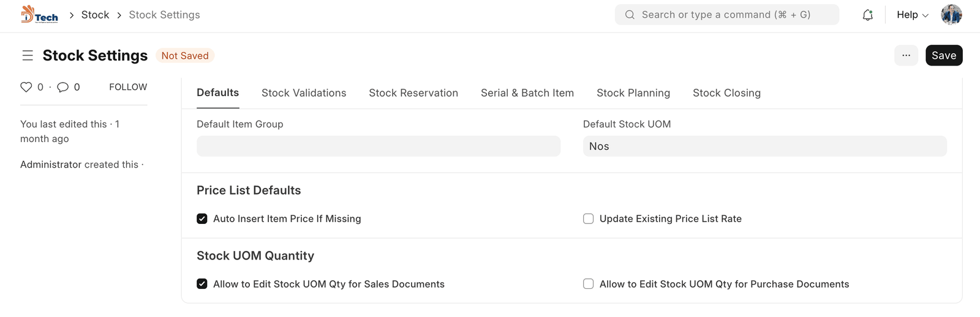Open the Default Stock UOM field
980x317 pixels.
click(764, 146)
